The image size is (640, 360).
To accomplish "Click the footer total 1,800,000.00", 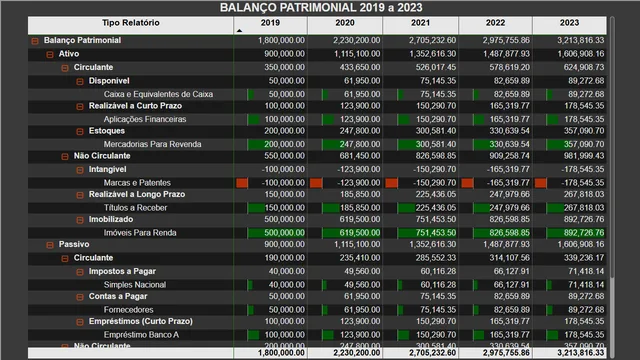I will click(x=281, y=353).
